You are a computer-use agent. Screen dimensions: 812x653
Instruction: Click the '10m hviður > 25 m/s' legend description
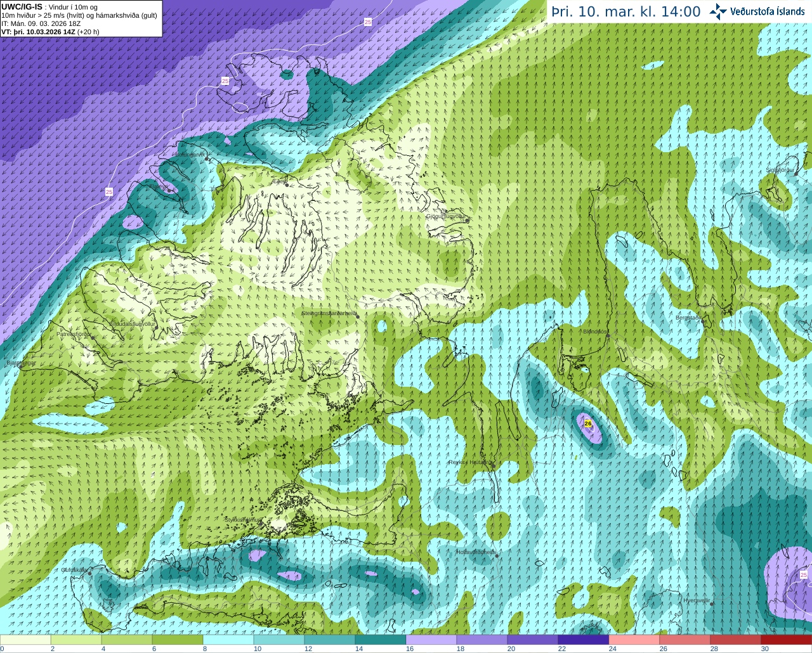tap(79, 15)
